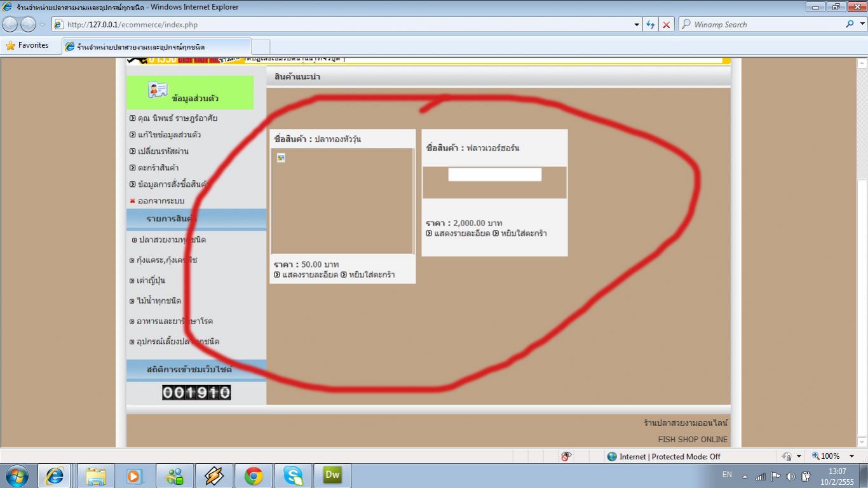This screenshot has width=868, height=488.
Task: Open เปลี่ยนรหัสผ่าน link
Action: point(163,151)
